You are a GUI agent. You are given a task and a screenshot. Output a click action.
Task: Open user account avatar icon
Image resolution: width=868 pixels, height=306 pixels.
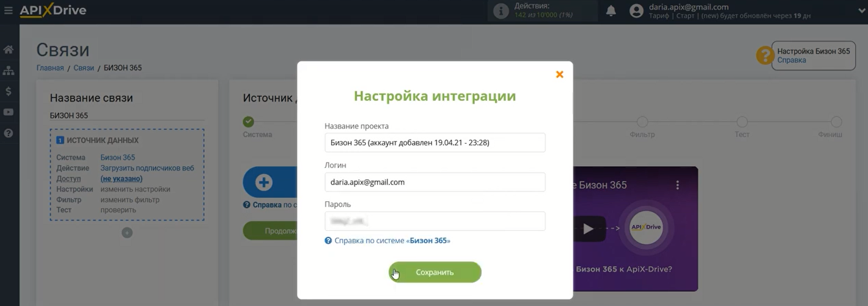tap(637, 11)
